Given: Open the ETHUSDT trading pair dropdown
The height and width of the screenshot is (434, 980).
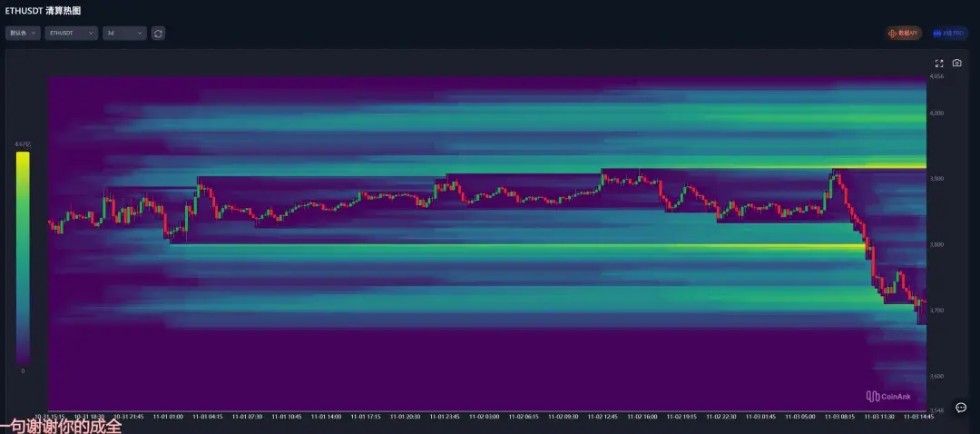Looking at the screenshot, I should 72,34.
